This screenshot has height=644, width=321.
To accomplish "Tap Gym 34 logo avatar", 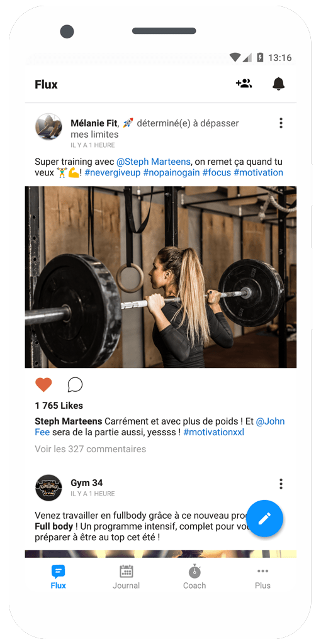I will click(48, 488).
